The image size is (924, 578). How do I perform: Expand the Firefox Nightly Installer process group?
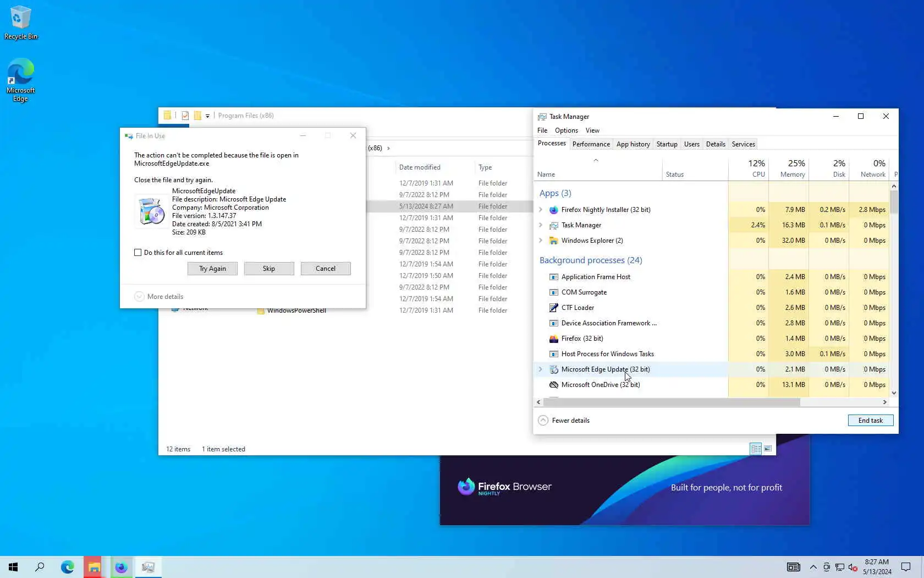click(541, 210)
